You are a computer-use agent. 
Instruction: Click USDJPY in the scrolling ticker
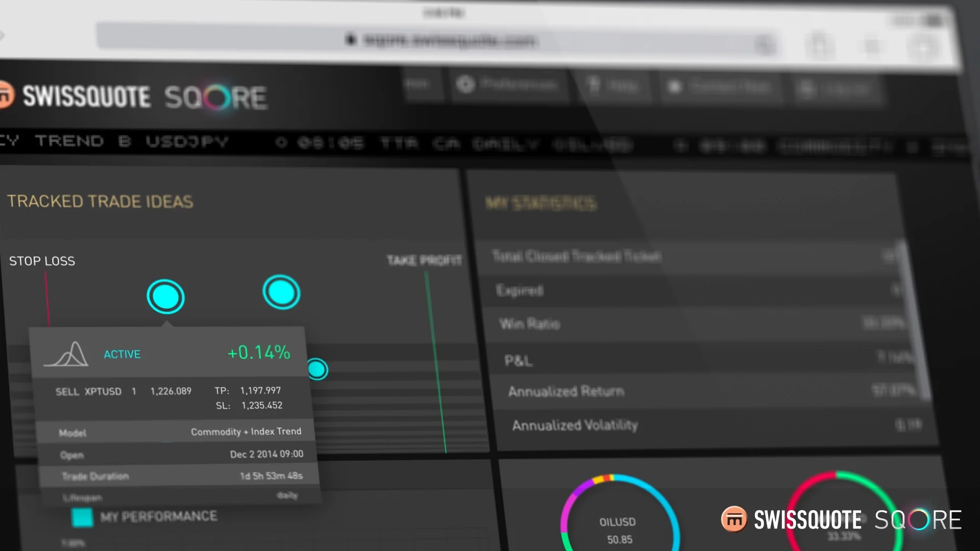point(187,141)
